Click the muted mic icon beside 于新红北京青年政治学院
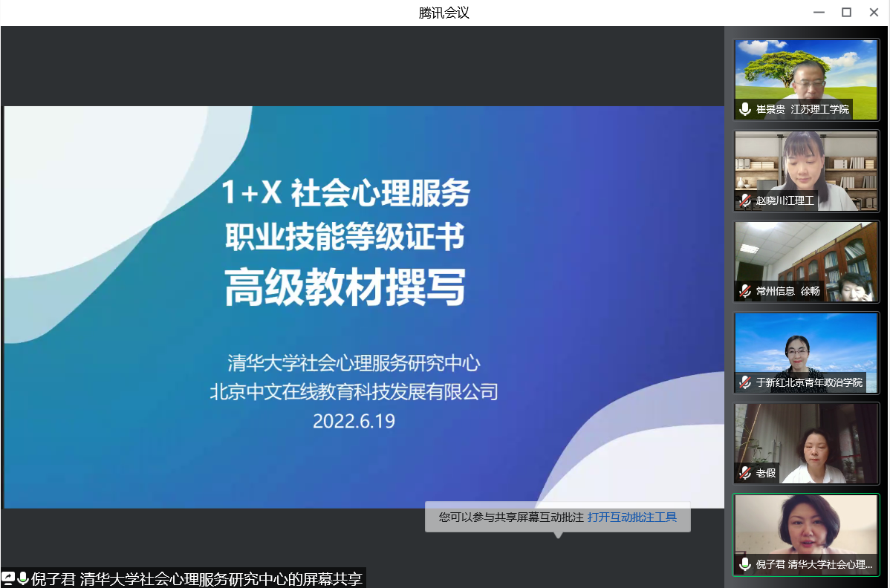This screenshot has height=588, width=890. click(744, 382)
